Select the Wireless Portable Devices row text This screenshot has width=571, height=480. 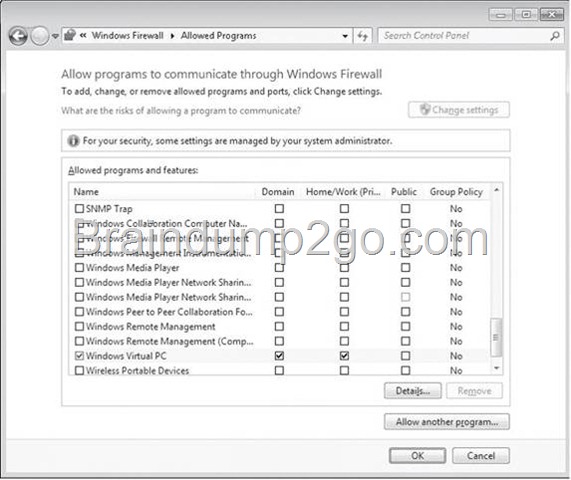click(137, 370)
